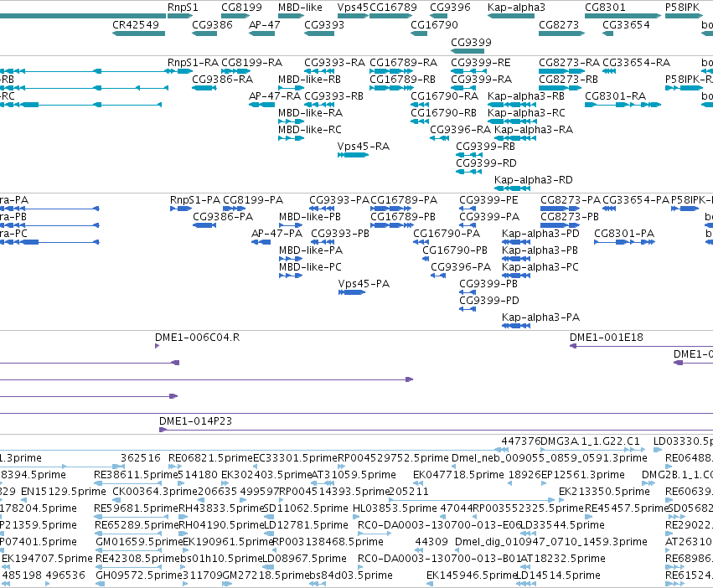Select the EK145946.5prime EST label

click(472, 575)
